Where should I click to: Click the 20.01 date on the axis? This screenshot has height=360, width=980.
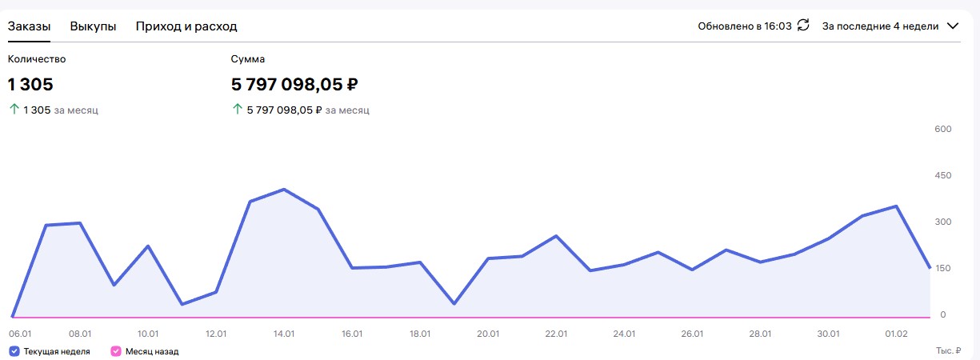[488, 333]
